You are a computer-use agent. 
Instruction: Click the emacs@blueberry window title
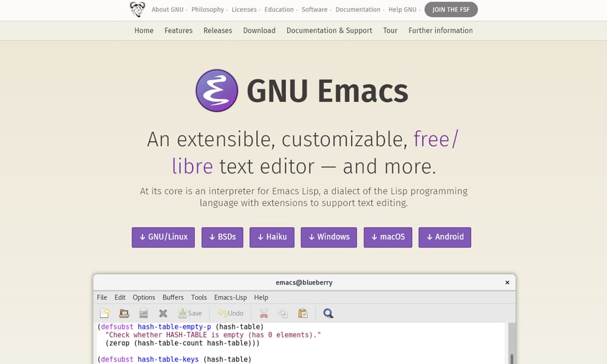point(304,282)
